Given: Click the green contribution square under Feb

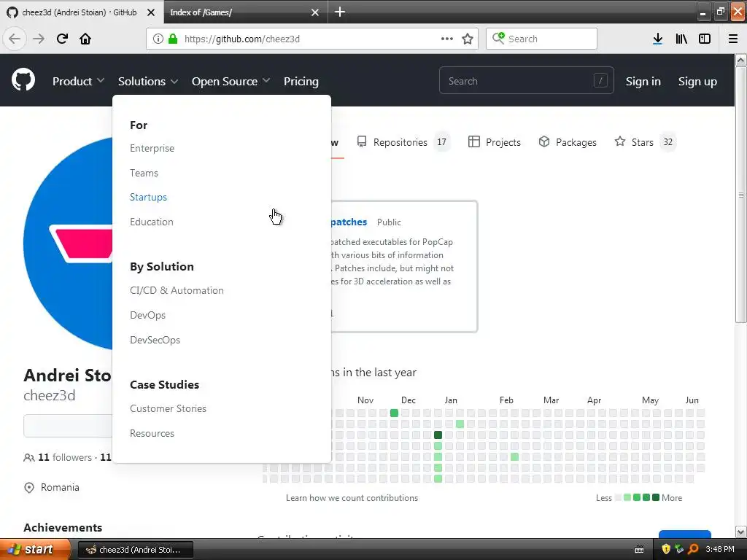Looking at the screenshot, I should pos(514,456).
